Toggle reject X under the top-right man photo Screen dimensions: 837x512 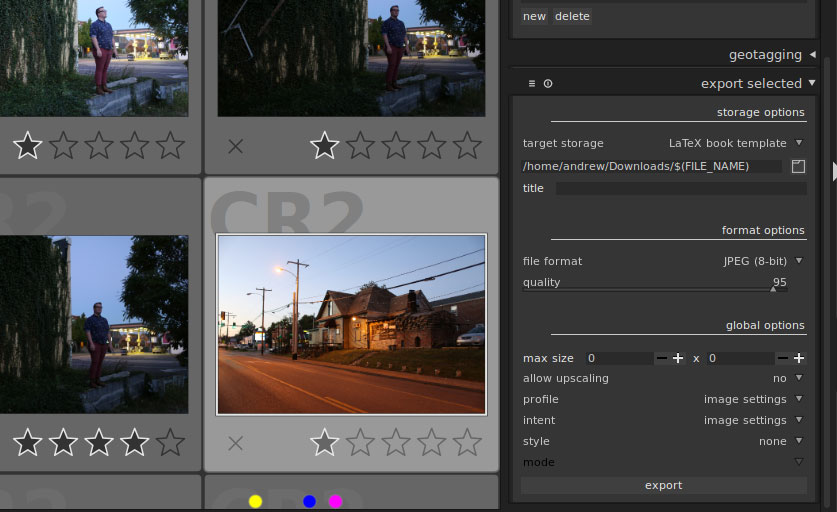(235, 146)
